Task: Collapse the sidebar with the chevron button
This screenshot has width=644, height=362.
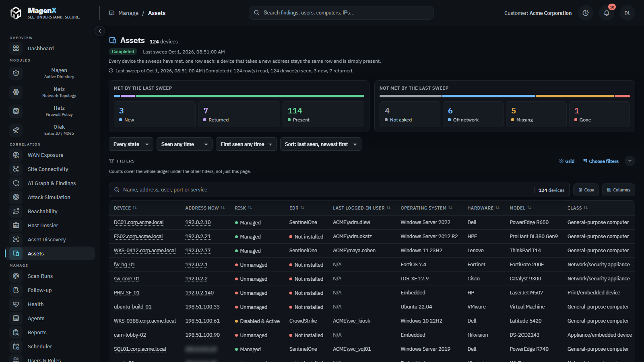Action: [100, 31]
